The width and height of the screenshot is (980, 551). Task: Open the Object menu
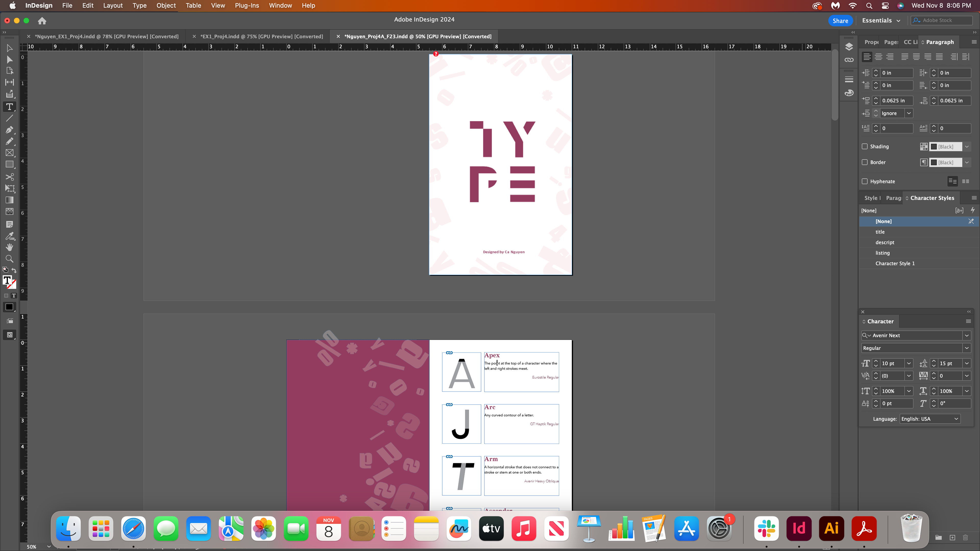coord(166,5)
